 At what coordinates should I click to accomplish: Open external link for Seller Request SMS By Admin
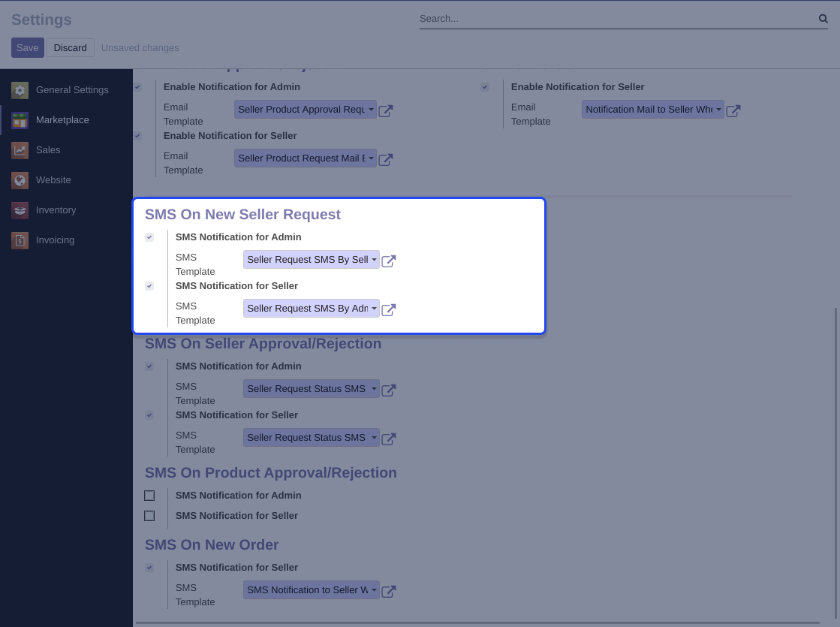pyautogui.click(x=388, y=309)
